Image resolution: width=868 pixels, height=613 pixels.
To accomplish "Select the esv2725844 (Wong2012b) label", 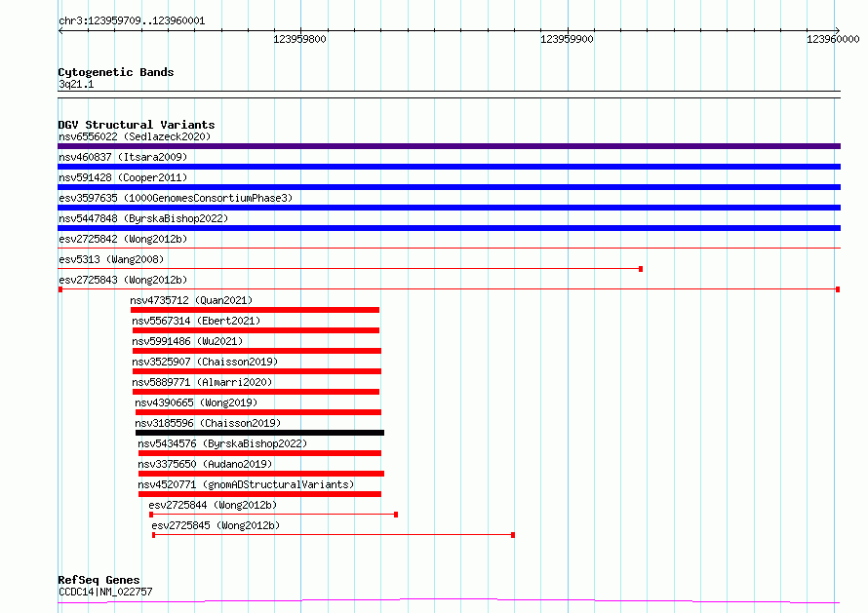I will tap(213, 505).
